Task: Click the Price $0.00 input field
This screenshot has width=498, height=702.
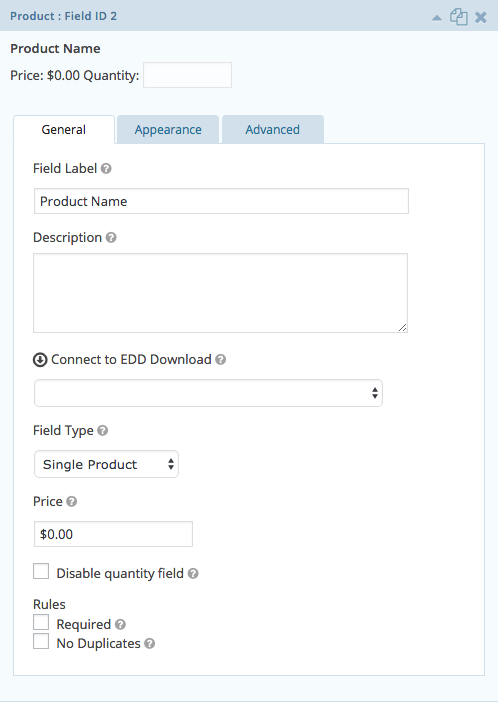Action: 113,534
